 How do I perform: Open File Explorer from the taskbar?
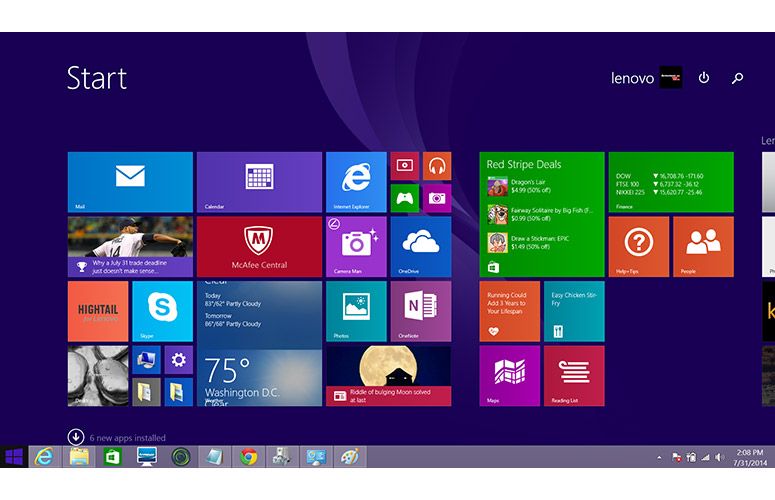coord(79,457)
